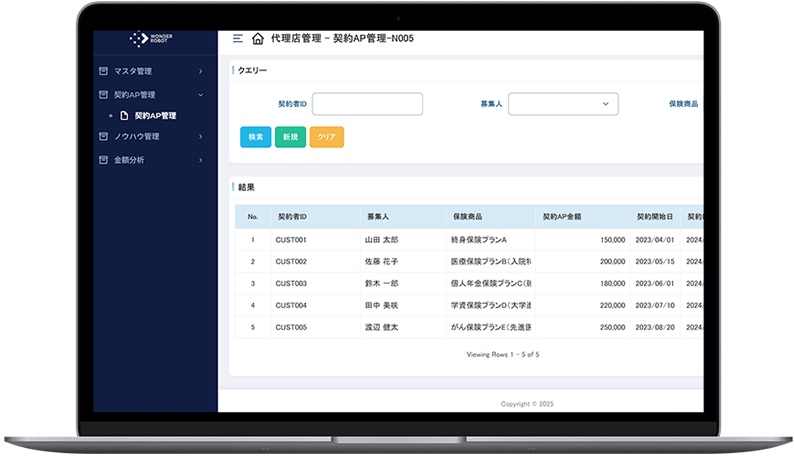Click the document icon beside 契約AP管理 submenu
The image size is (794, 459).
point(124,116)
